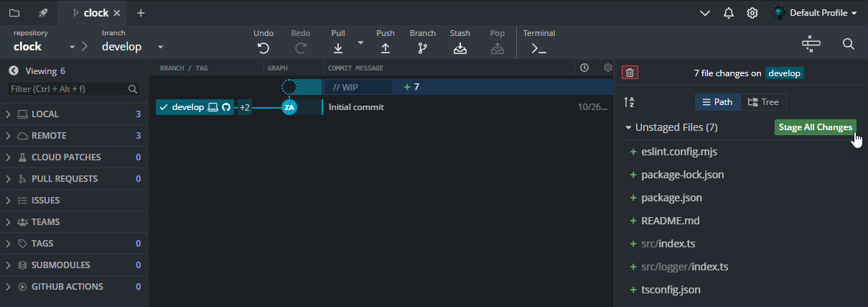Collapse the Unstaged Files section
The width and height of the screenshot is (868, 307).
(629, 127)
